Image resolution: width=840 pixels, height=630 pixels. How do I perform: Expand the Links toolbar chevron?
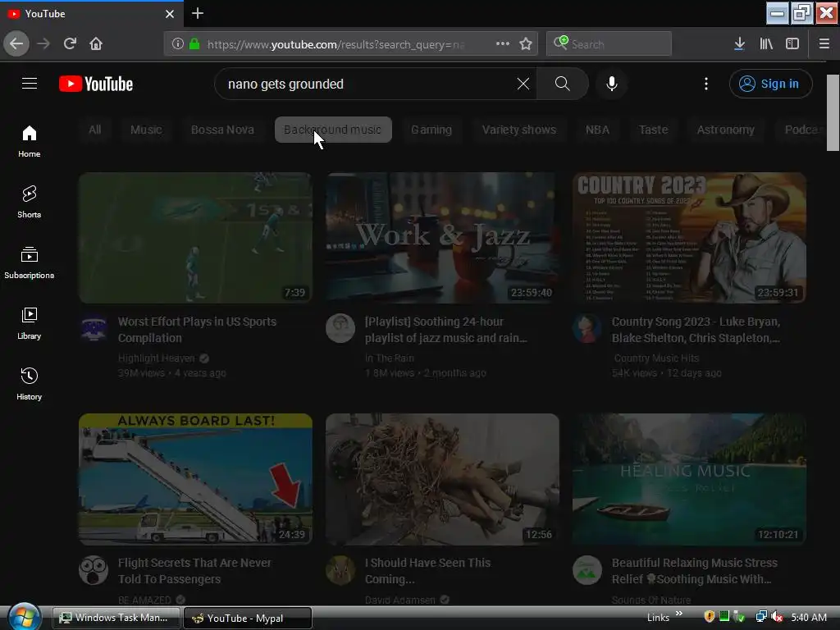pos(678,614)
